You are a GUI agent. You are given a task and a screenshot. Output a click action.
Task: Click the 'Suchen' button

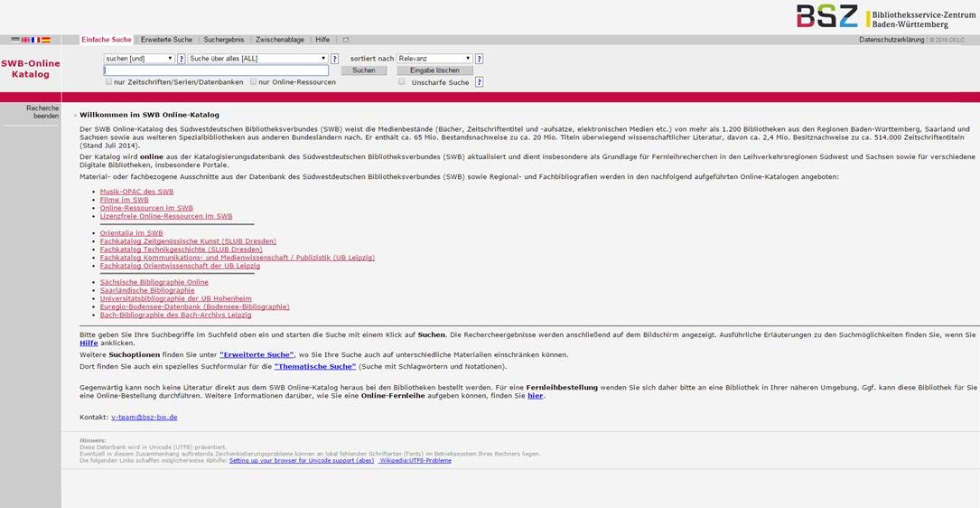coord(364,71)
